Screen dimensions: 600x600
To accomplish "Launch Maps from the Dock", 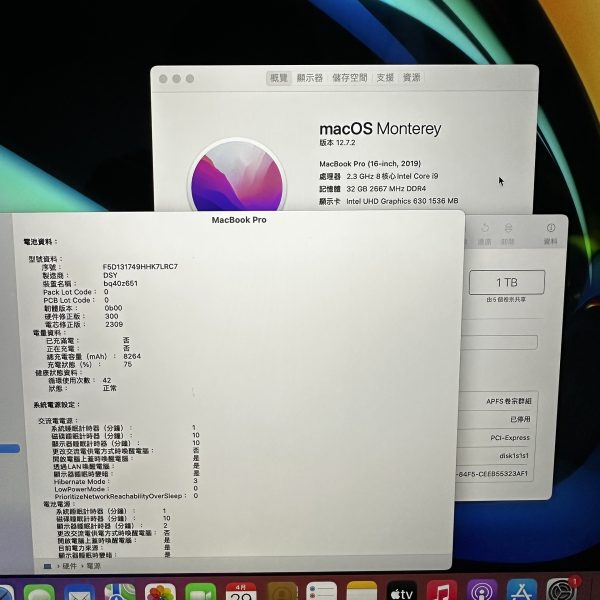I will [120, 592].
